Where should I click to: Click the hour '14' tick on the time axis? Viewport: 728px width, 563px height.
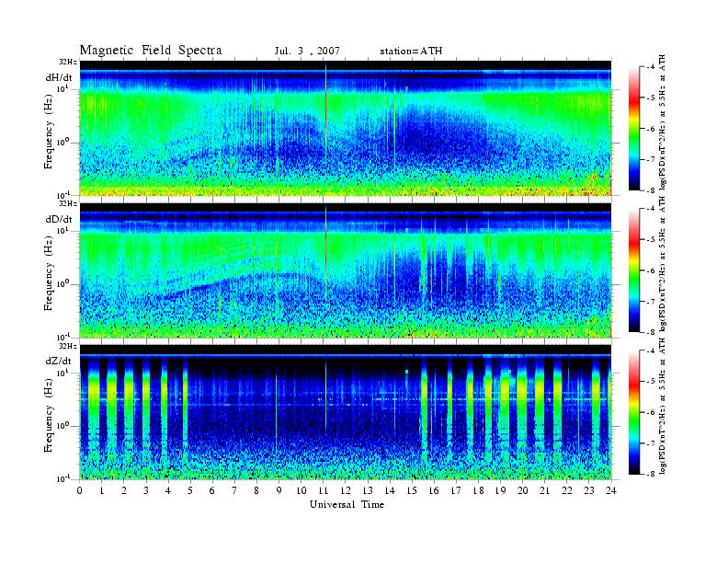pos(390,490)
